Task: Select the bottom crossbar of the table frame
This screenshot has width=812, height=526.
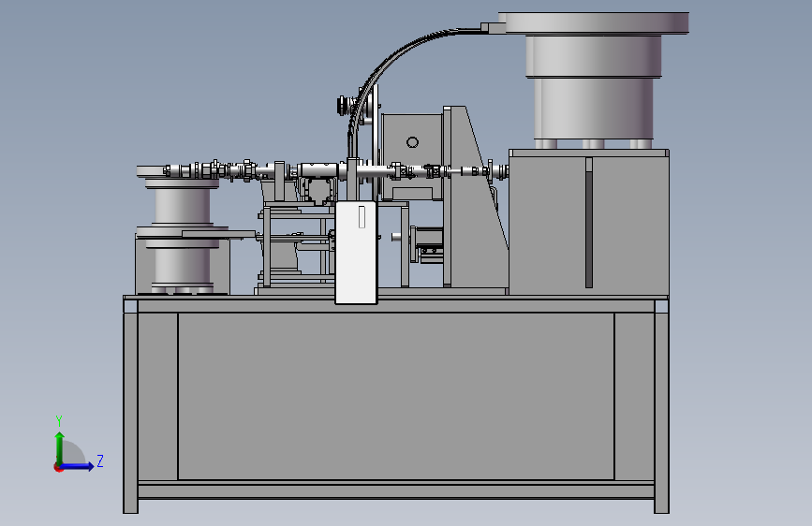Action: tap(396, 491)
